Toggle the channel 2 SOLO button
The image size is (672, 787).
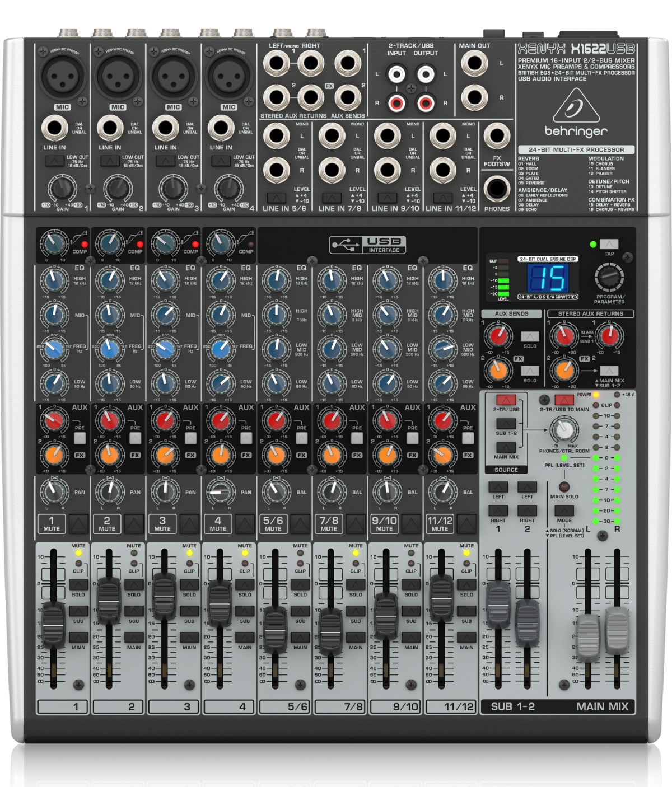tap(134, 585)
